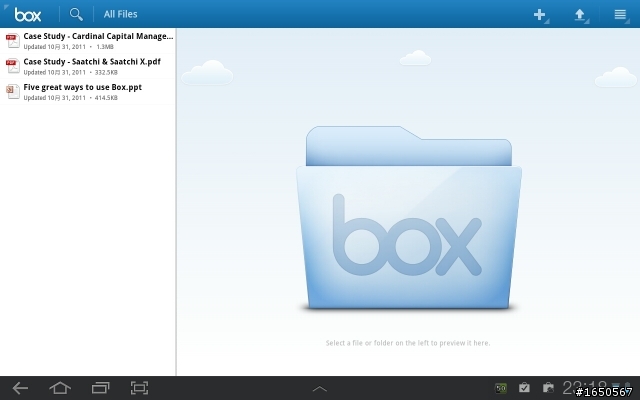
Task: Open Case Study - Cardinal Capital Management file
Action: (88, 41)
